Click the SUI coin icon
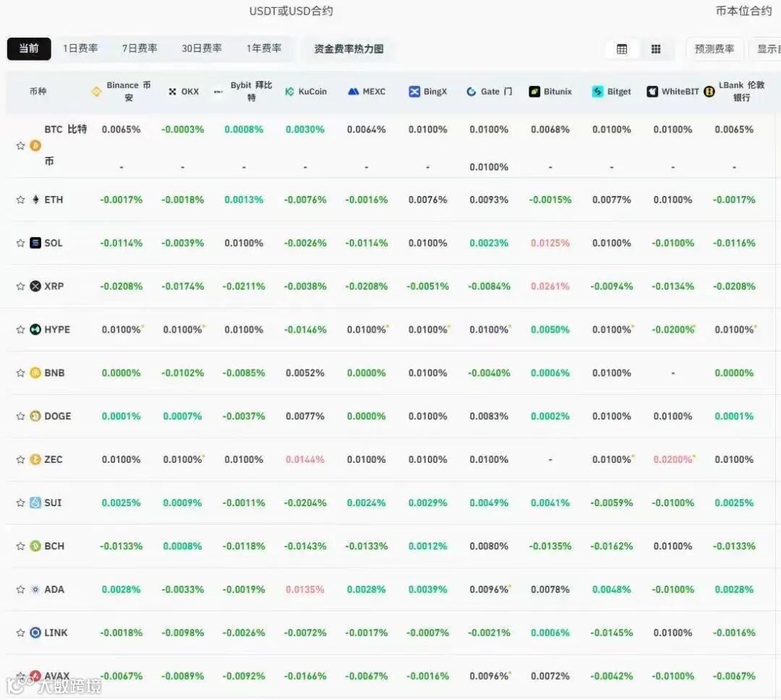 [35, 503]
